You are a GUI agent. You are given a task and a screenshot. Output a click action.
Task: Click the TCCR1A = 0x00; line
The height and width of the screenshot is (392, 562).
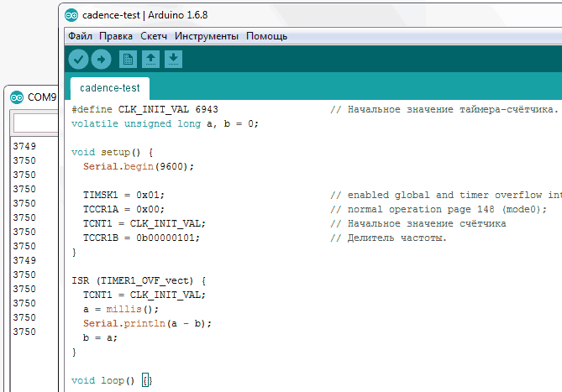click(x=123, y=209)
